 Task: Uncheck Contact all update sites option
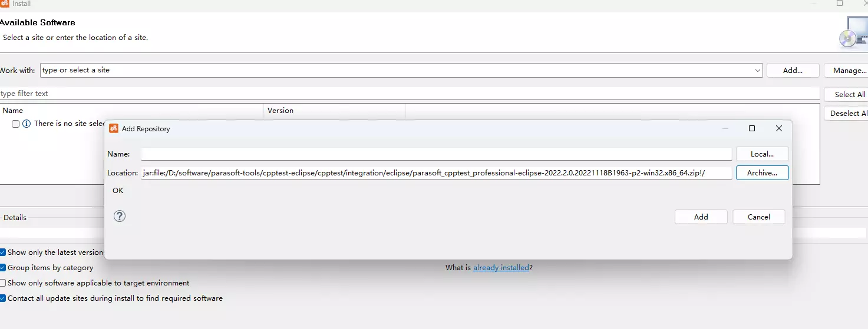[3, 298]
